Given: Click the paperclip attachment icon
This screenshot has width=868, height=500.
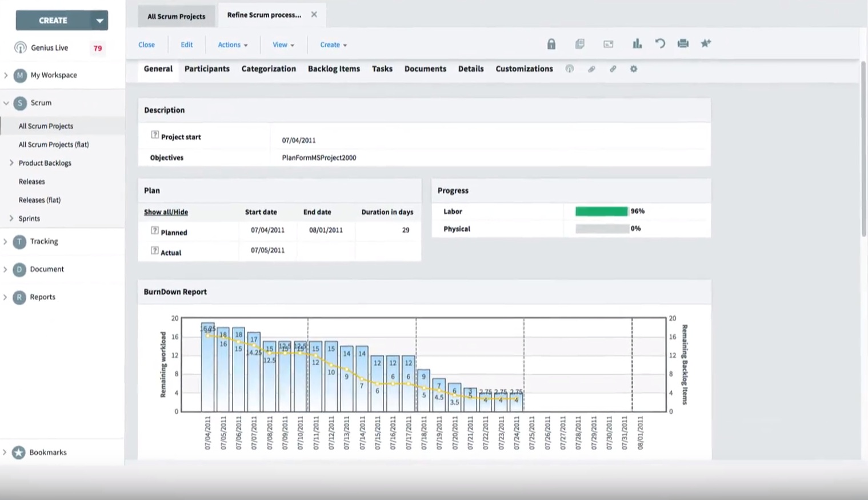Looking at the screenshot, I should 591,69.
